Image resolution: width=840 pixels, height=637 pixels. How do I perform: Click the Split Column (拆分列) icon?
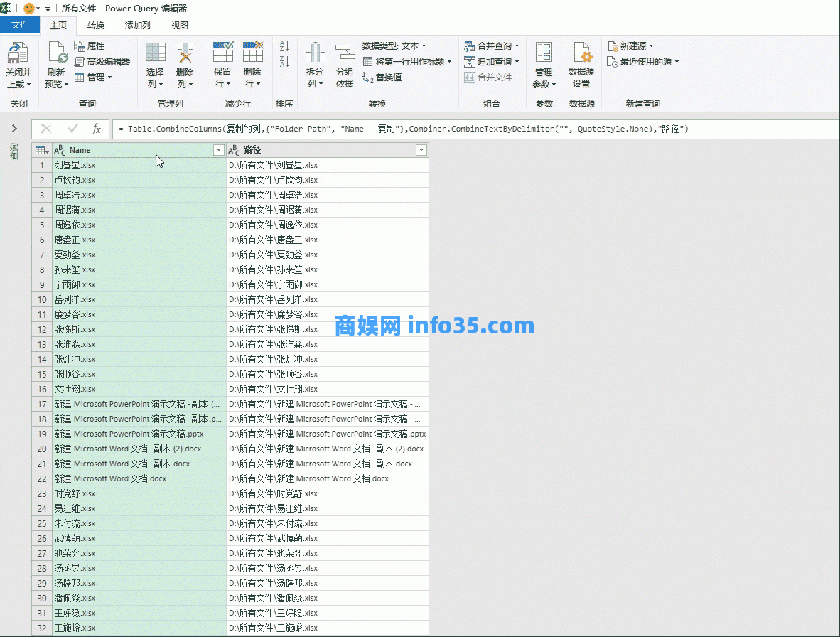click(x=315, y=53)
